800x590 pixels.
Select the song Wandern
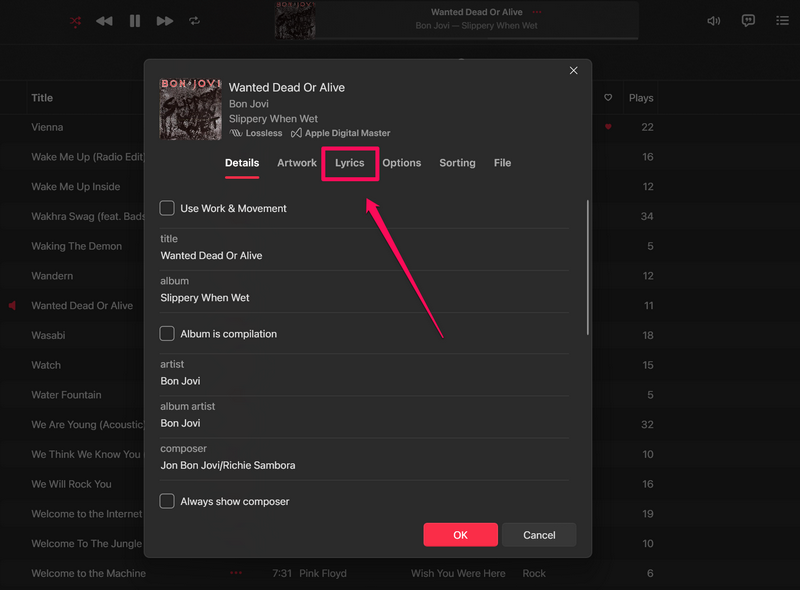(52, 276)
